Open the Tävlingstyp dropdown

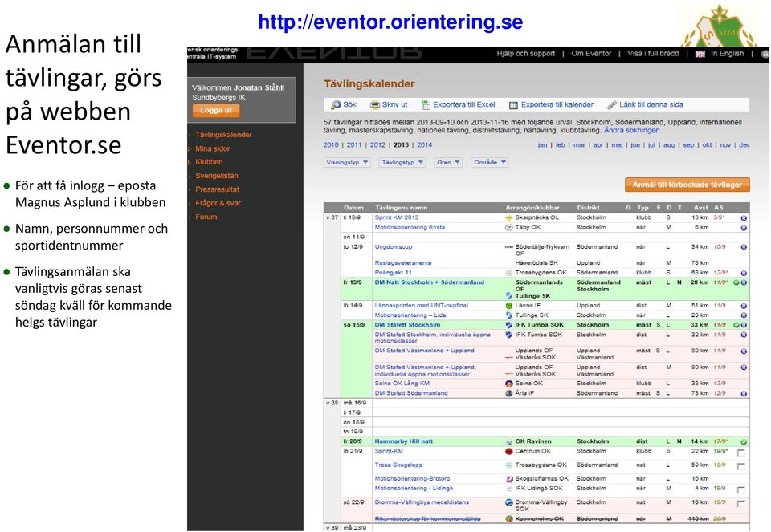click(x=402, y=163)
